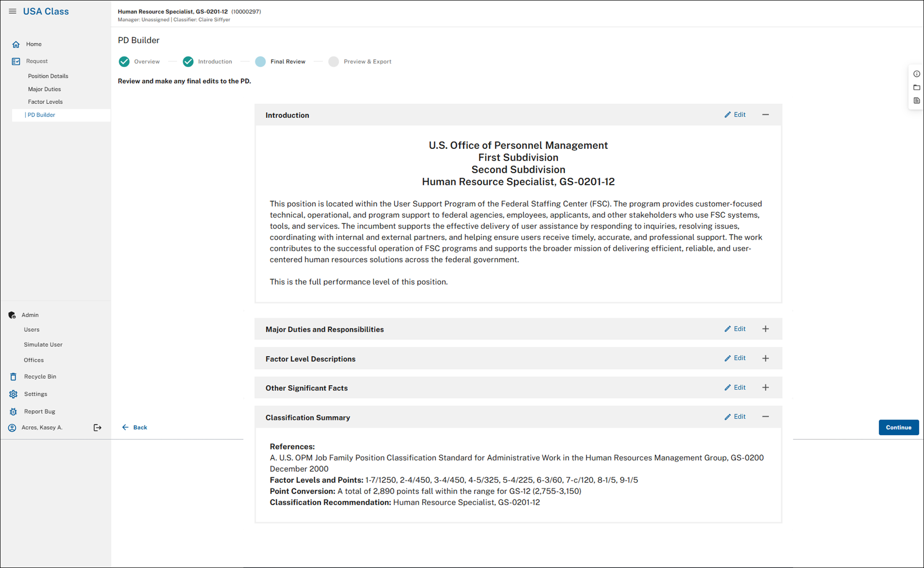Image resolution: width=924 pixels, height=568 pixels.
Task: Open the Recycle Bin menu item
Action: [40, 377]
